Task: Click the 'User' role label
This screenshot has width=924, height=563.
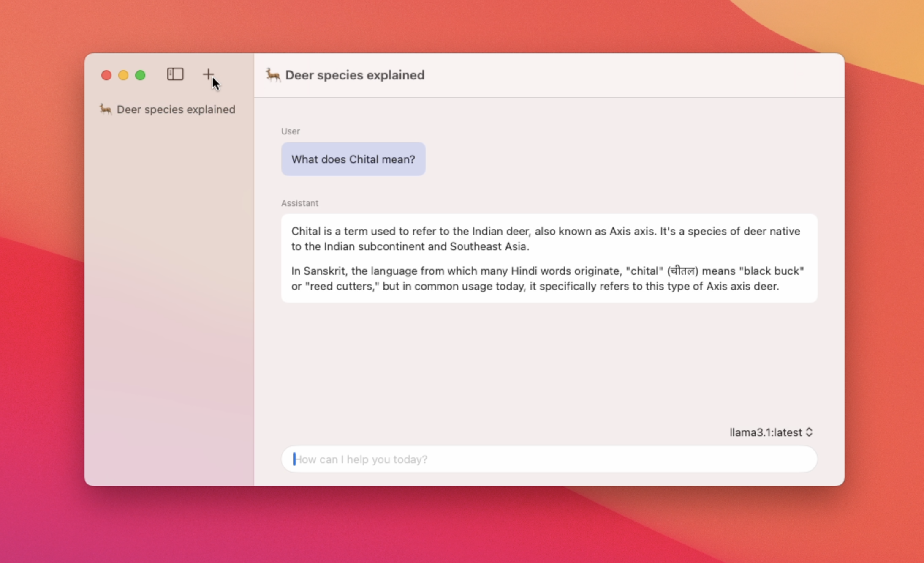Action: [x=291, y=131]
